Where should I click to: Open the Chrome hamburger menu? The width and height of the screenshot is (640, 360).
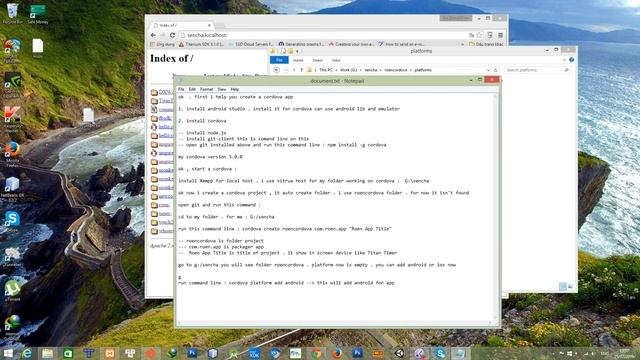pos(500,35)
